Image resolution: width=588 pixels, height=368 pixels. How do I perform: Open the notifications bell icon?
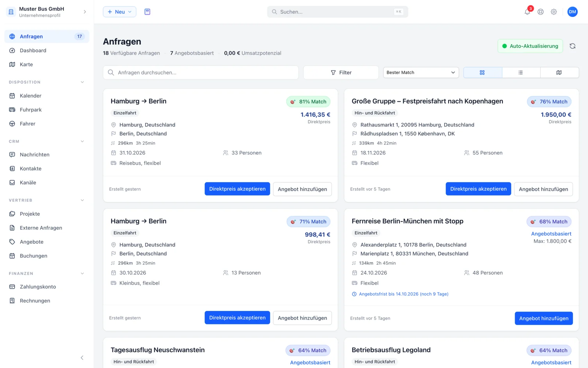pyautogui.click(x=527, y=12)
